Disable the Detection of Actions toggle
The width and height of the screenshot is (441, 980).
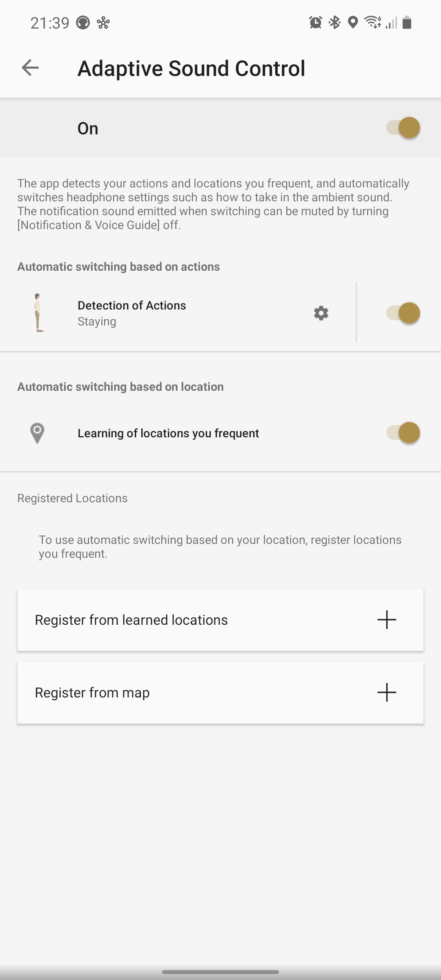403,313
